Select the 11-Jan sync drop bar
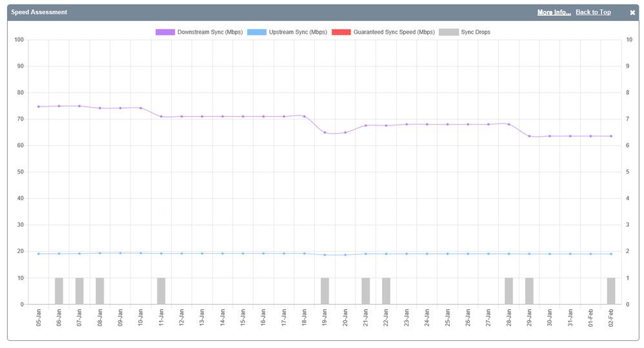The width and height of the screenshot is (644, 348). point(161,291)
